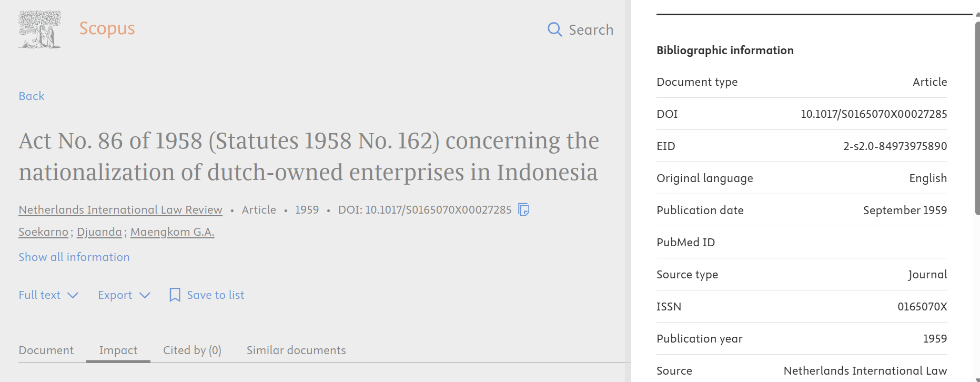This screenshot has height=382, width=980.
Task: Click the Save to list button
Action: click(x=207, y=295)
